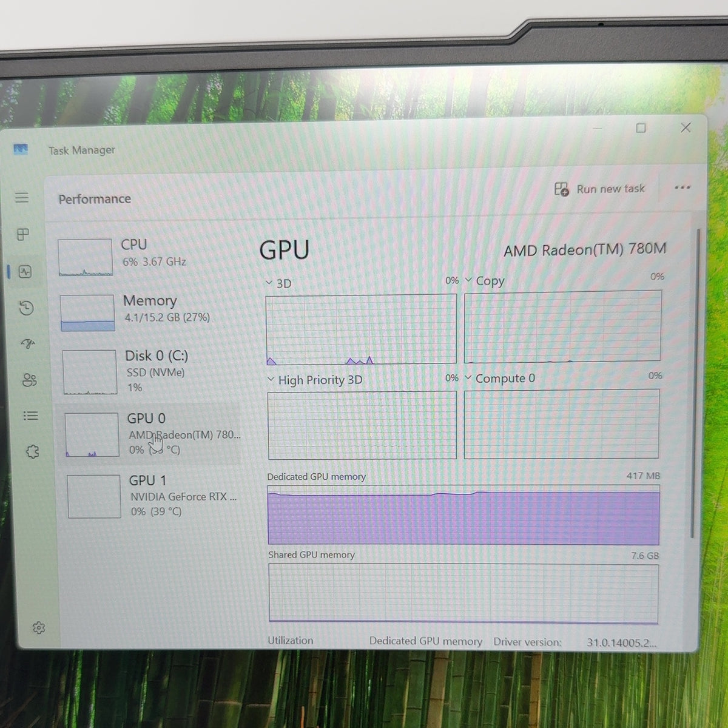
Task: Click the vertical scrollbar of GPU panel
Action: point(696,382)
